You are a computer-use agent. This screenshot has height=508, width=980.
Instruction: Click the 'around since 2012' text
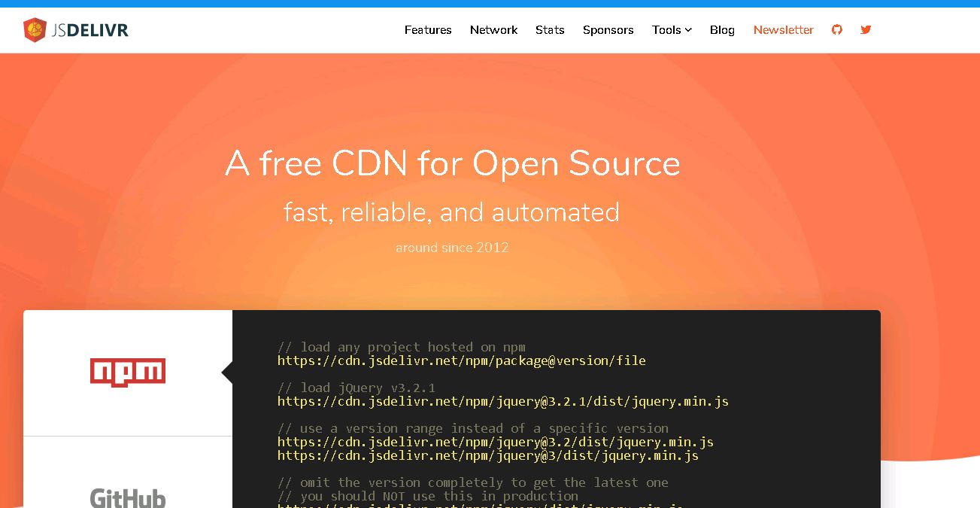(x=452, y=248)
